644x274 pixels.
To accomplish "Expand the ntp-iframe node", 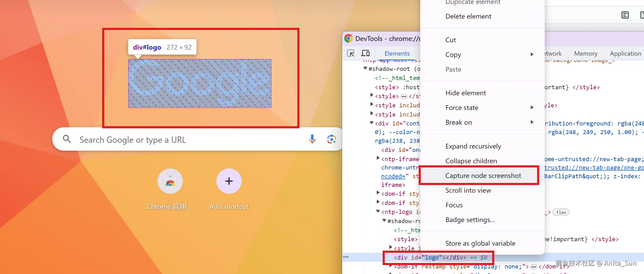I will (x=378, y=158).
